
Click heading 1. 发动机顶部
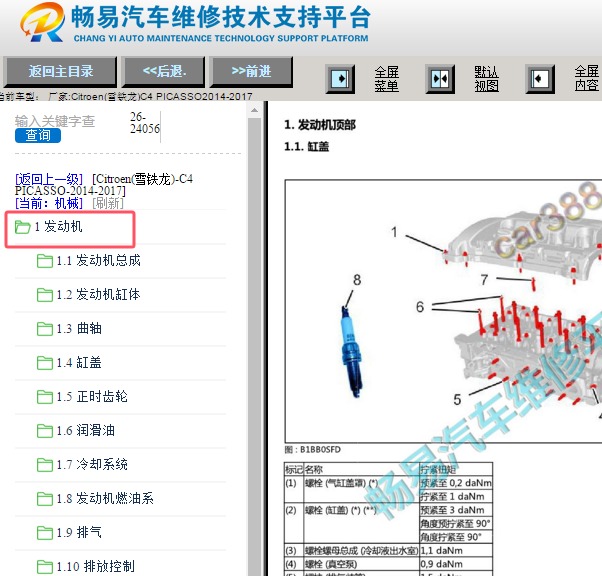(320, 125)
